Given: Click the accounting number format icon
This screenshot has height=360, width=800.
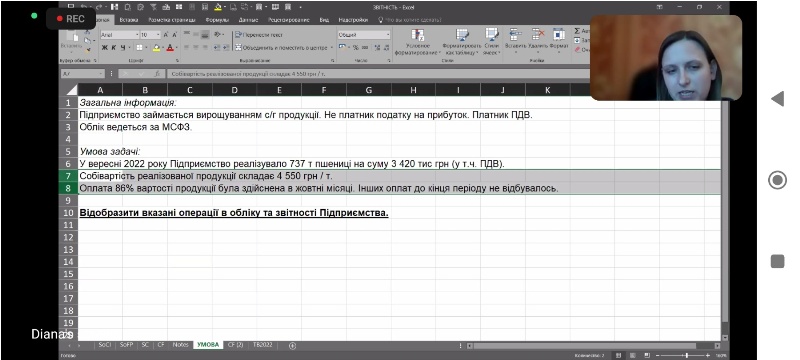Looking at the screenshot, I should pyautogui.click(x=342, y=47).
